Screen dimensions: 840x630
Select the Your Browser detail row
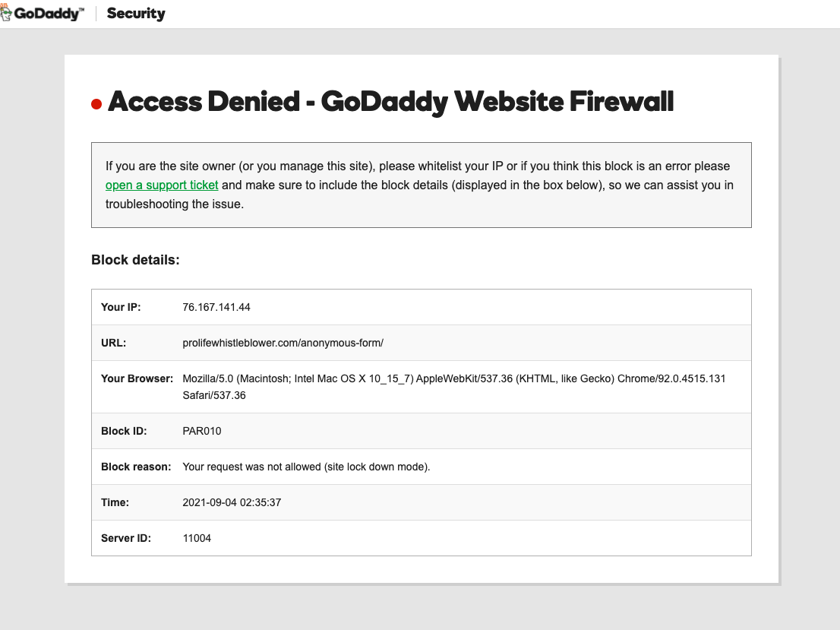[x=422, y=386]
